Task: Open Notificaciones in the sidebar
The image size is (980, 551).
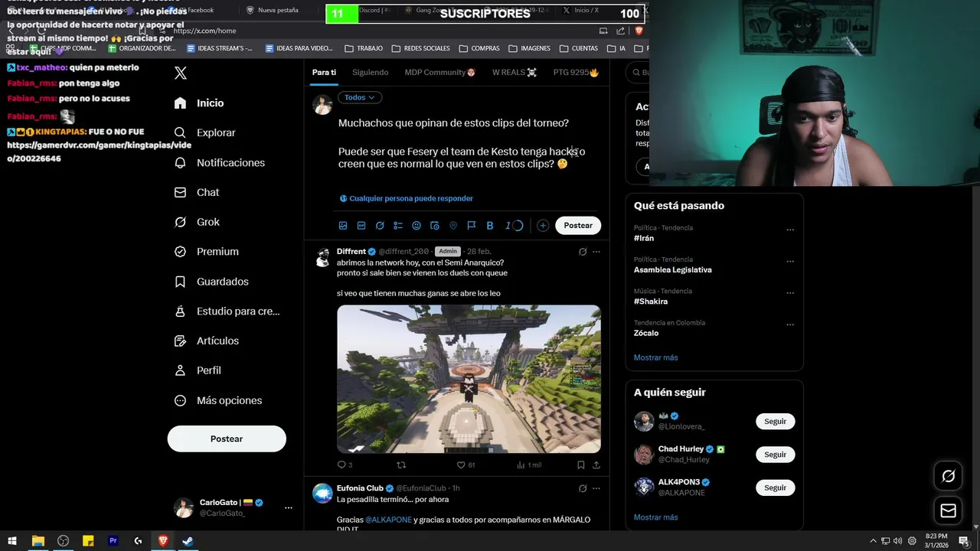Action: click(219, 162)
